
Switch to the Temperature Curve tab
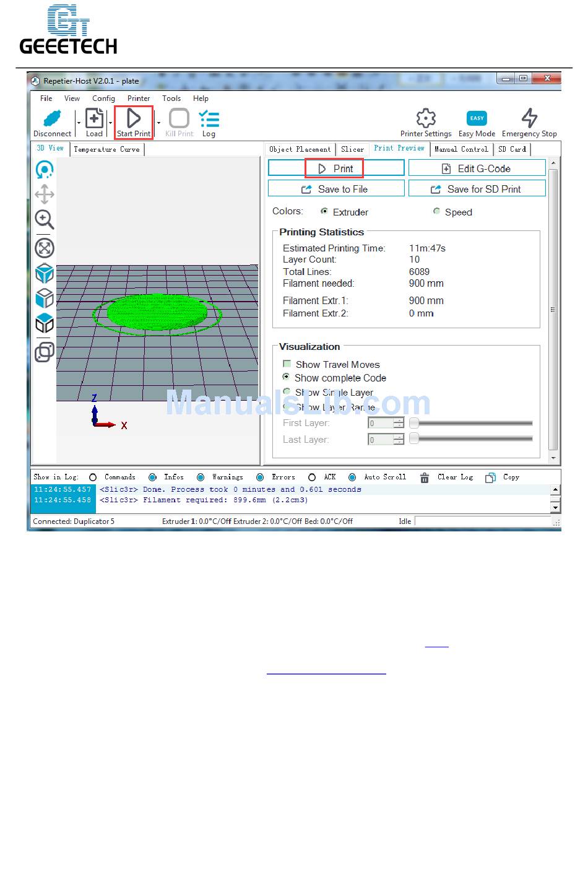(x=106, y=149)
